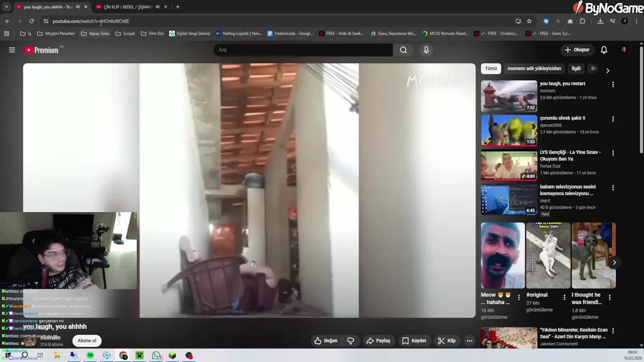The image size is (644, 362).
Task: Open the Chrome apps grid in bookmarks bar
Action: (x=7, y=34)
